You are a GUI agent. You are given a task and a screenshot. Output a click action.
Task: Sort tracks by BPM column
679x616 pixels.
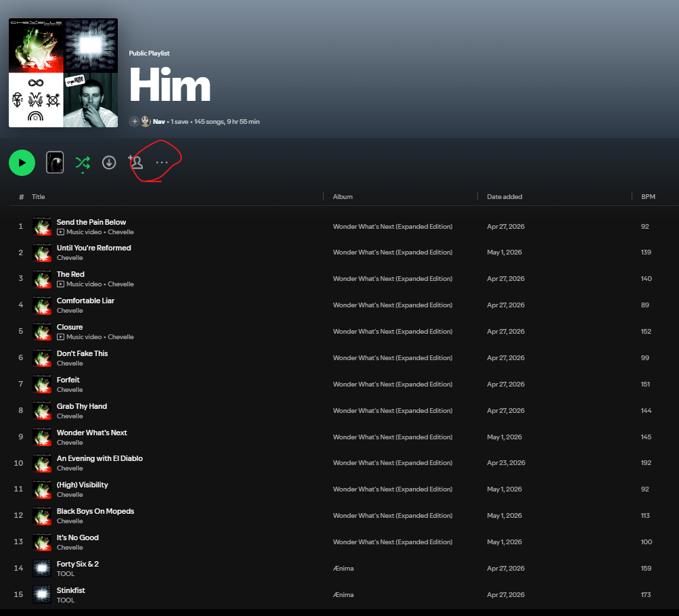649,196
